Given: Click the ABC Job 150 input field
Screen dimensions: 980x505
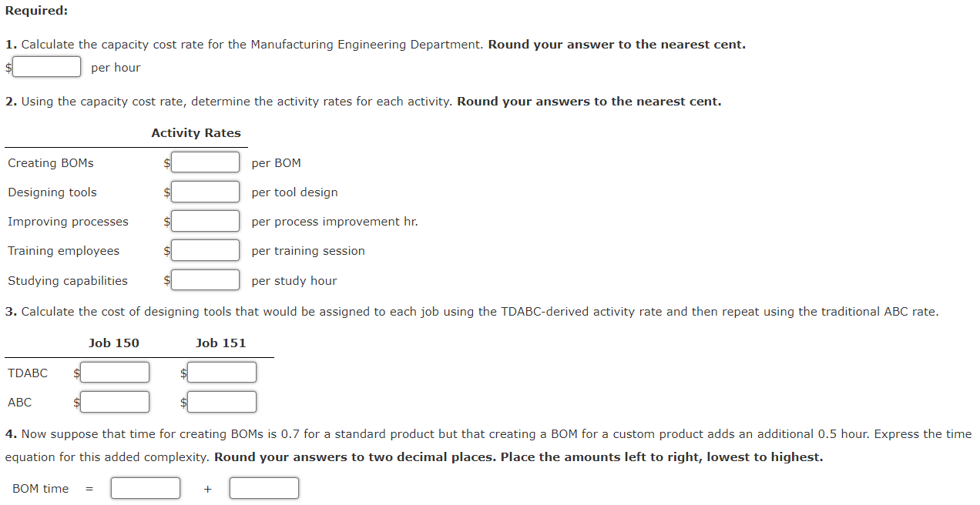Looking at the screenshot, I should [114, 401].
